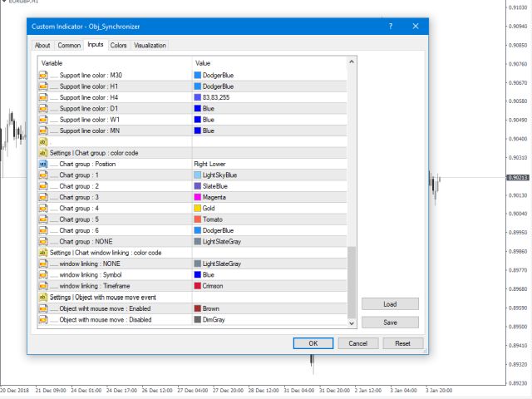Screen dimensions: 532x399
Task: Click the vertical scrollbar thumb of the inputs list
Action: tap(352, 283)
